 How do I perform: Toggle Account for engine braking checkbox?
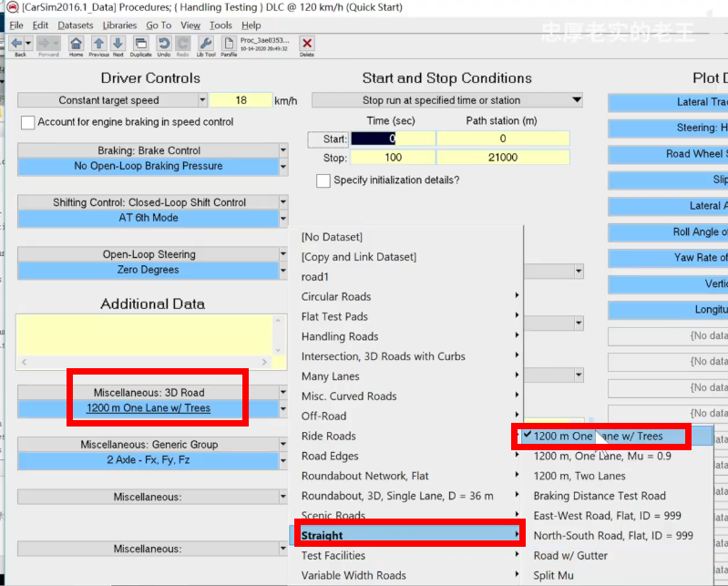click(x=27, y=123)
